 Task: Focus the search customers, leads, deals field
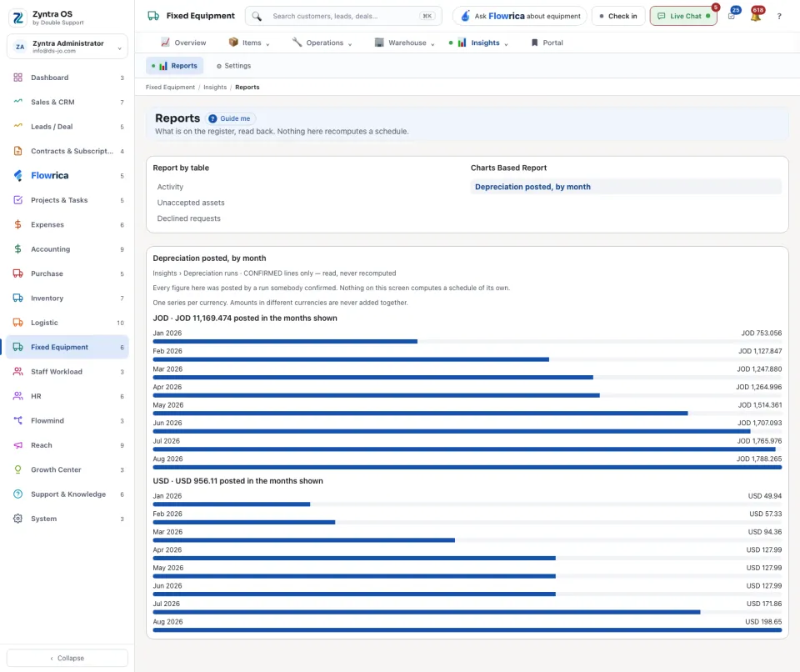343,17
